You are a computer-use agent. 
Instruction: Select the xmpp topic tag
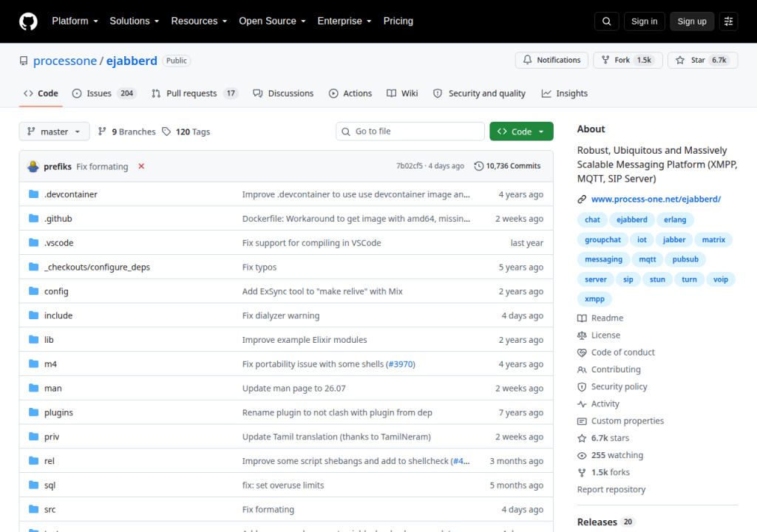click(594, 299)
